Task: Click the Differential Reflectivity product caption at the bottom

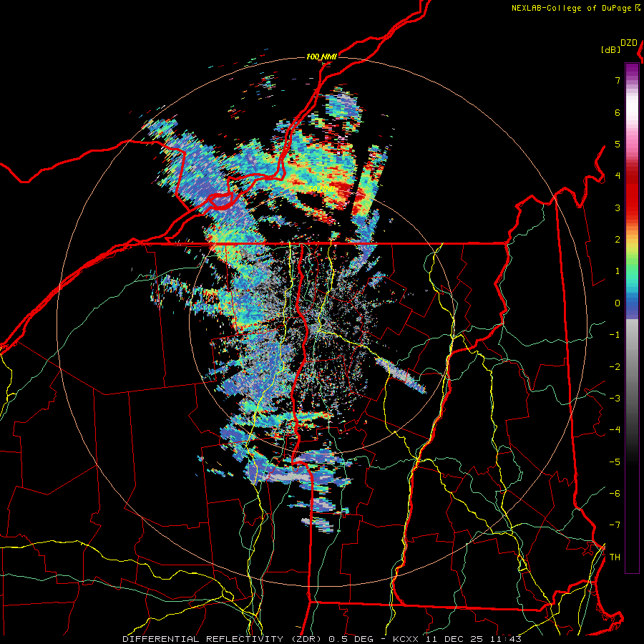Action: pos(322,639)
